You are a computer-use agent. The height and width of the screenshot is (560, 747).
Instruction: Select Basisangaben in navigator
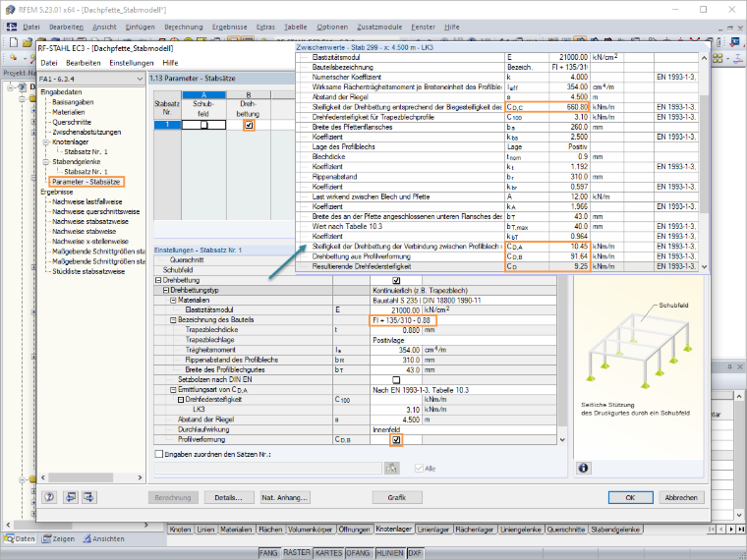(73, 102)
